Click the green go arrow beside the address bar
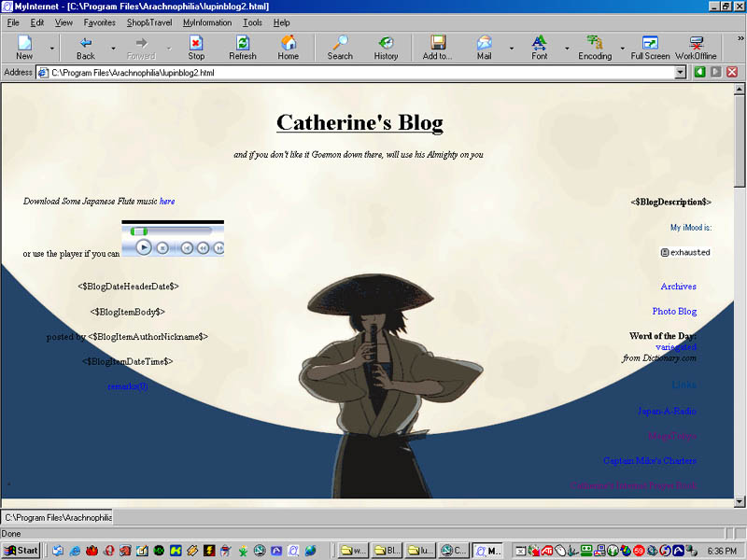The width and height of the screenshot is (747, 560). pos(699,72)
